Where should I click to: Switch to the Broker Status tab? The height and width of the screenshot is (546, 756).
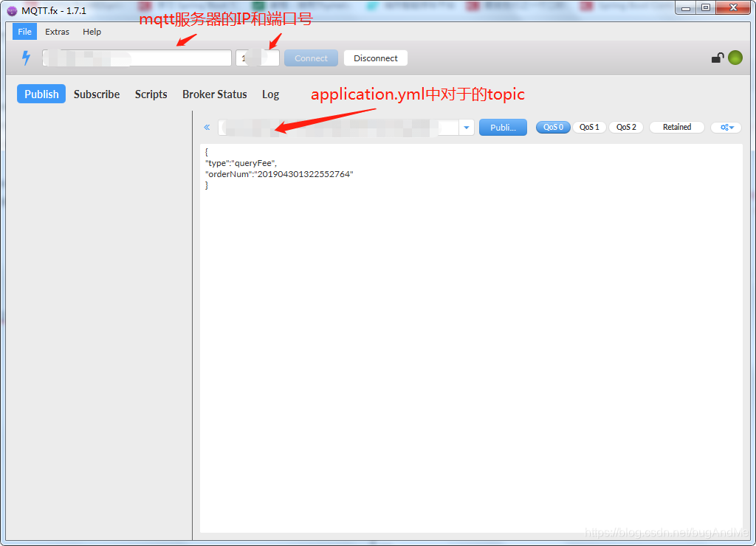point(215,94)
